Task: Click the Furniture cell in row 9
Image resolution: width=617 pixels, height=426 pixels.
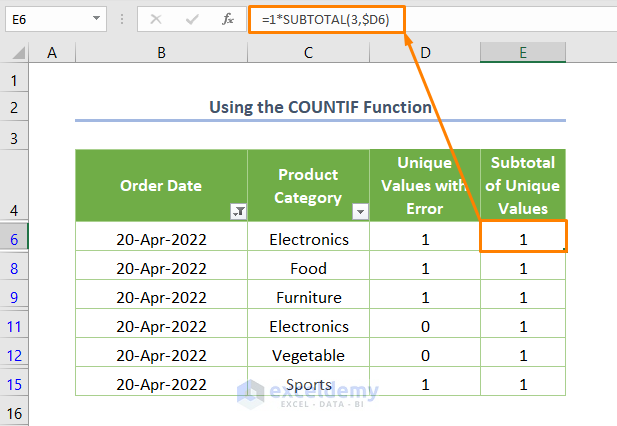Action: [x=309, y=297]
